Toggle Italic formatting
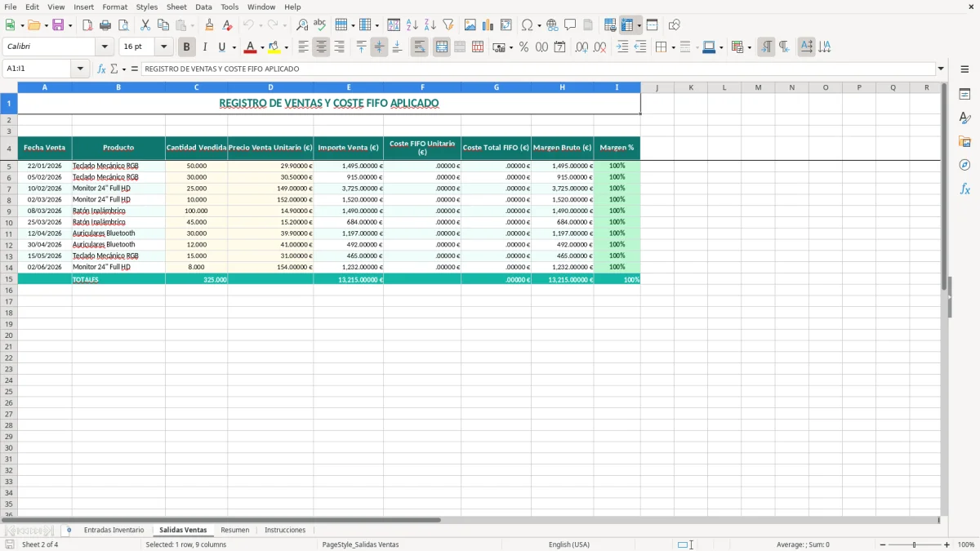This screenshot has width=980, height=551. [x=204, y=47]
